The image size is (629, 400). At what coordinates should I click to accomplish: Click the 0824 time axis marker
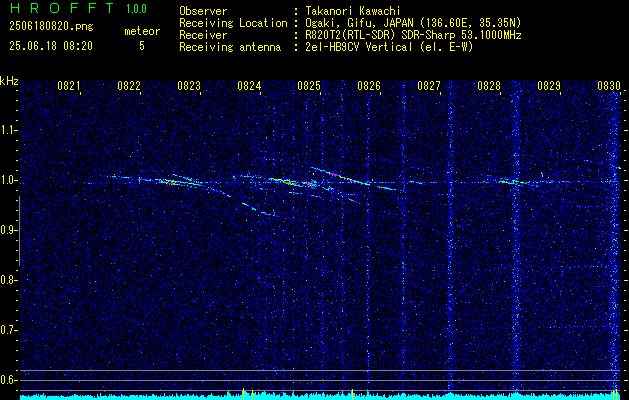(249, 85)
